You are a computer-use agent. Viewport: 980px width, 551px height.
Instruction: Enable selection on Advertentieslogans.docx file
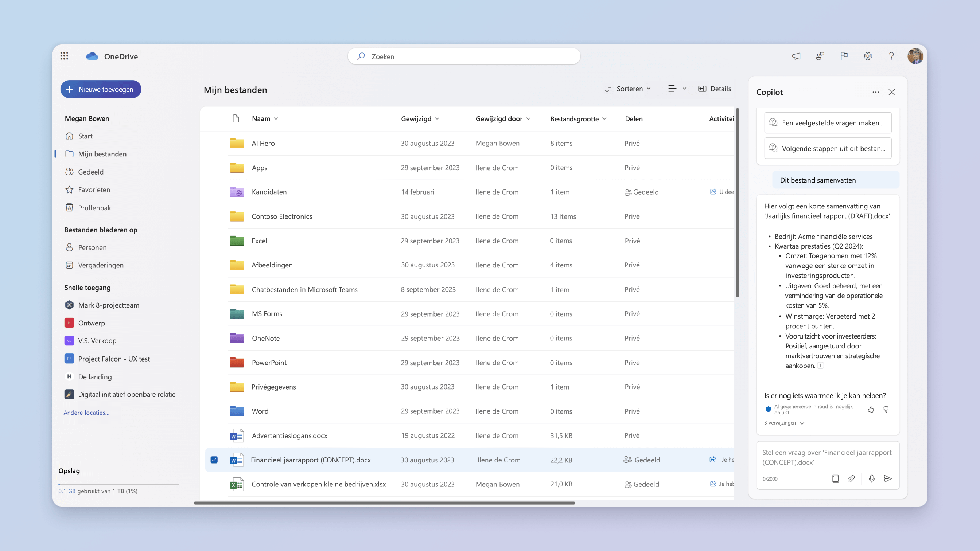point(214,435)
